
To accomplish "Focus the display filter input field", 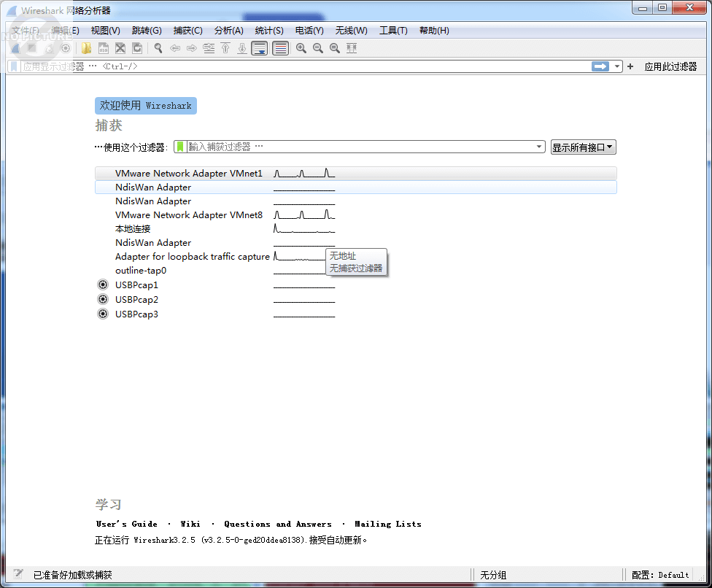I will pos(305,66).
